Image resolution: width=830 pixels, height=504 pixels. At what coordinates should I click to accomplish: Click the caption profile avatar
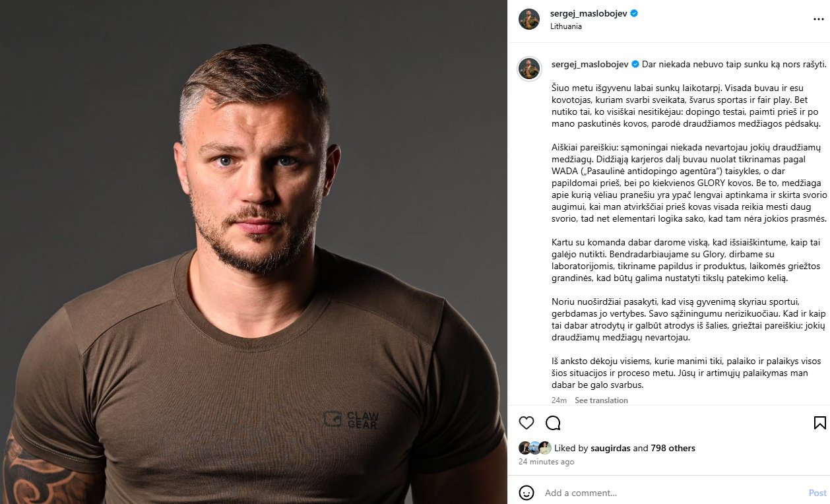529,69
